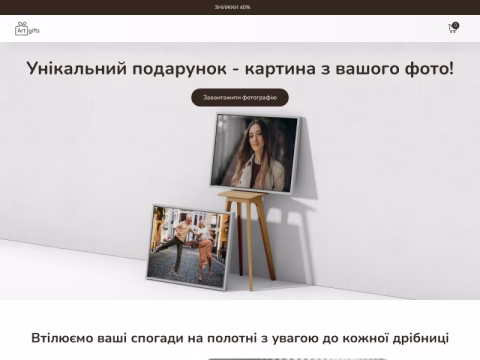Viewport: 480px width, 360px height.
Task: Click the cart item count badge
Action: (456, 25)
